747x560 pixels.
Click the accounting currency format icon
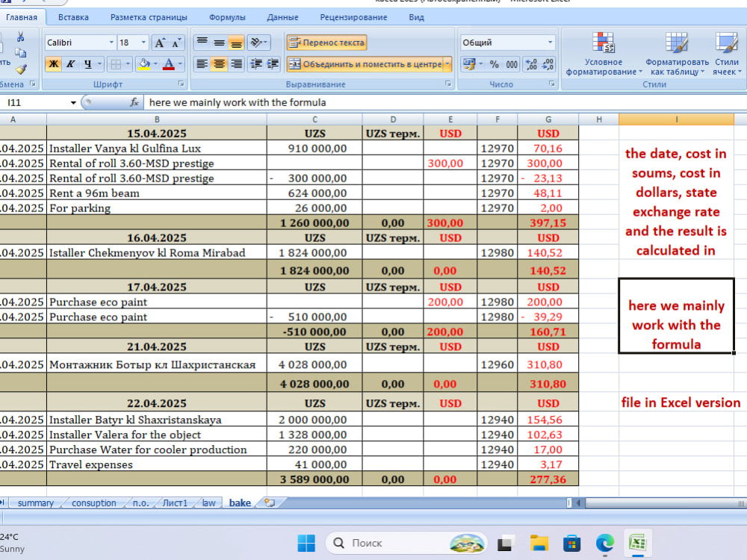tap(469, 63)
